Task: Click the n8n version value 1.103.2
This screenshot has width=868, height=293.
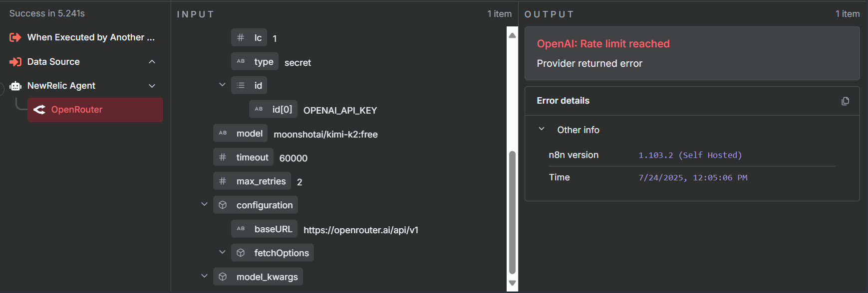Action: 690,155
